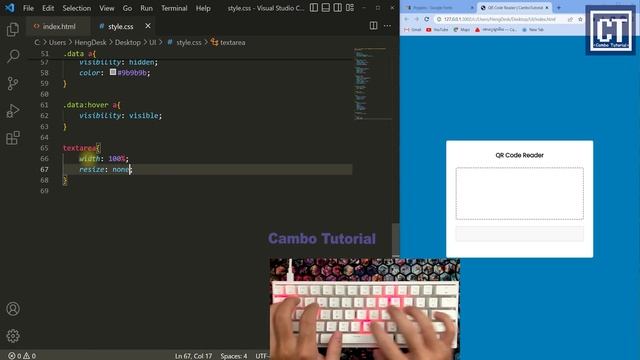Open the Edit menu
The width and height of the screenshot is (640, 360).
pyautogui.click(x=48, y=8)
